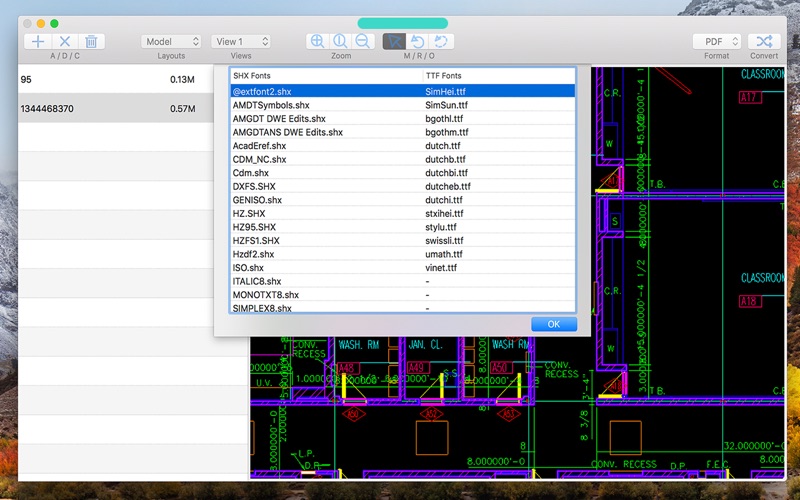Click the dutchb.ttf font cell
The width and height of the screenshot is (800, 500).
pyautogui.click(x=445, y=159)
